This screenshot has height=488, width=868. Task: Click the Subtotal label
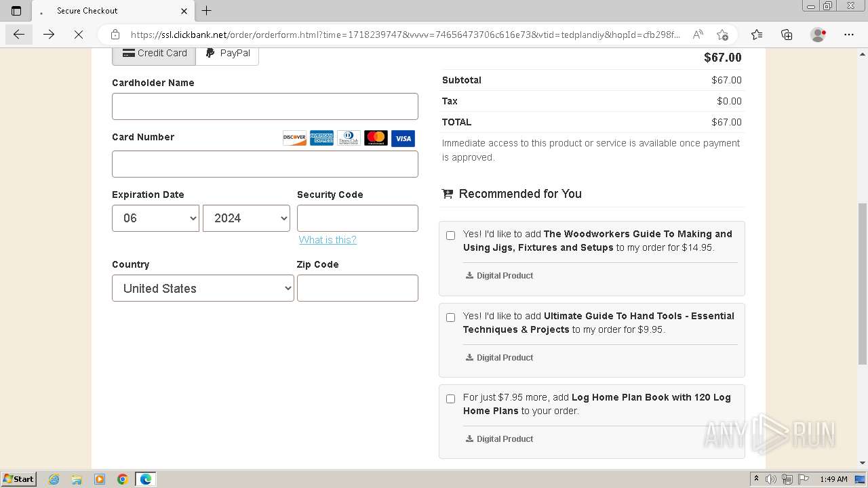(462, 80)
